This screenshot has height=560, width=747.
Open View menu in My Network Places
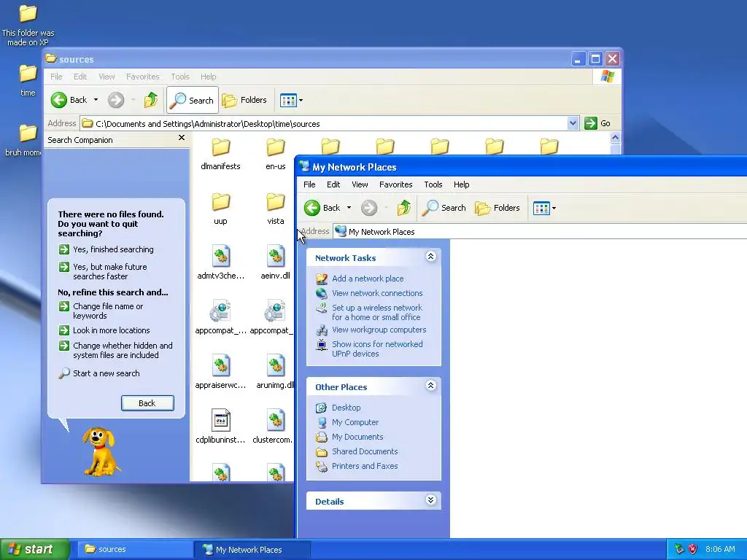point(360,184)
